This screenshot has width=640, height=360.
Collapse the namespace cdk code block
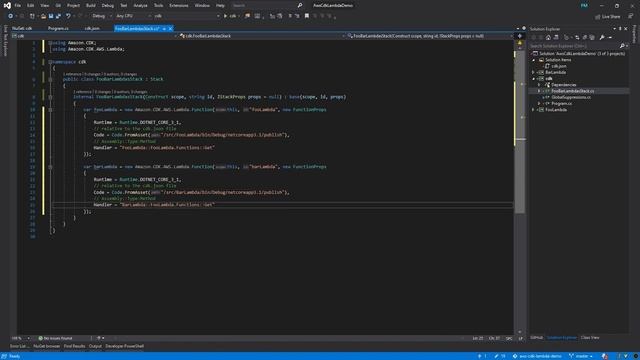click(50, 62)
